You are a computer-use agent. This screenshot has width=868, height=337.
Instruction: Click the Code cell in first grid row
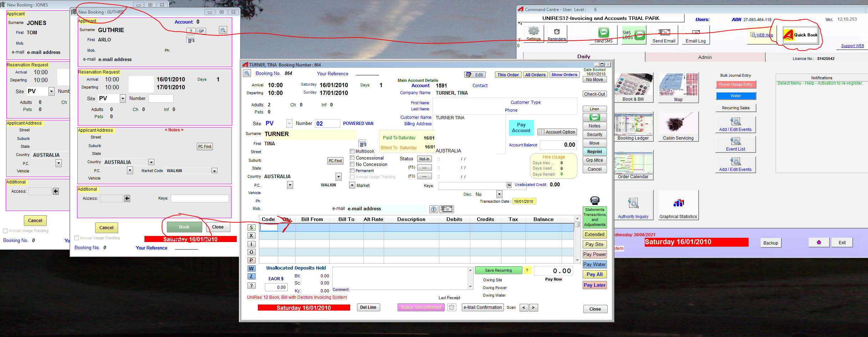[x=269, y=227]
